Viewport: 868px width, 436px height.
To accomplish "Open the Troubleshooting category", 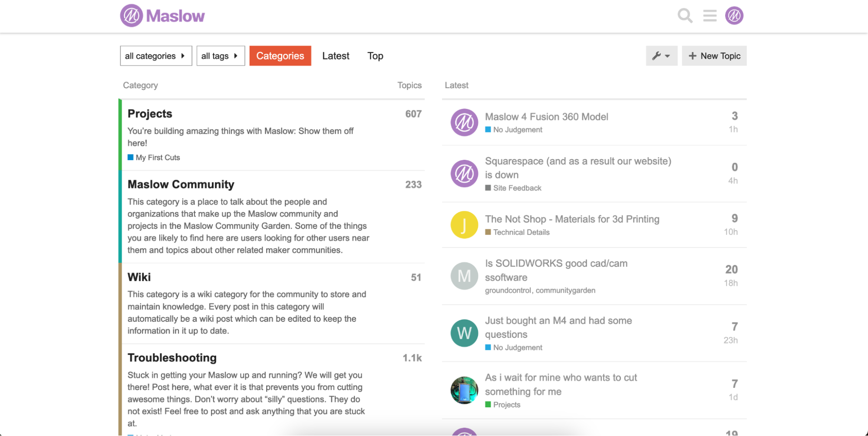I will pyautogui.click(x=172, y=358).
